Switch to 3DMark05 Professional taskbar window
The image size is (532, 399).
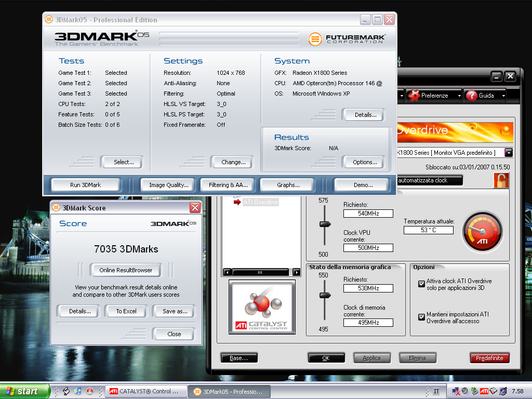click(x=229, y=392)
